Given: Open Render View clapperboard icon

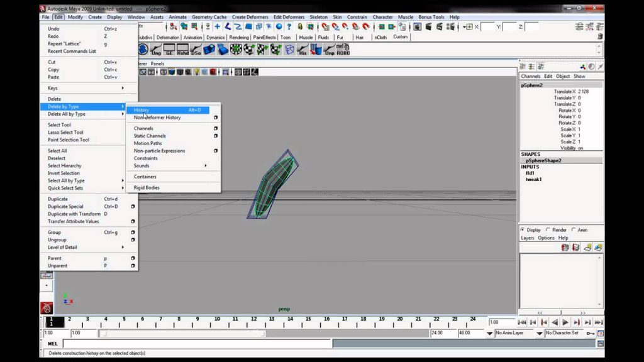Looking at the screenshot, I should point(418,26).
